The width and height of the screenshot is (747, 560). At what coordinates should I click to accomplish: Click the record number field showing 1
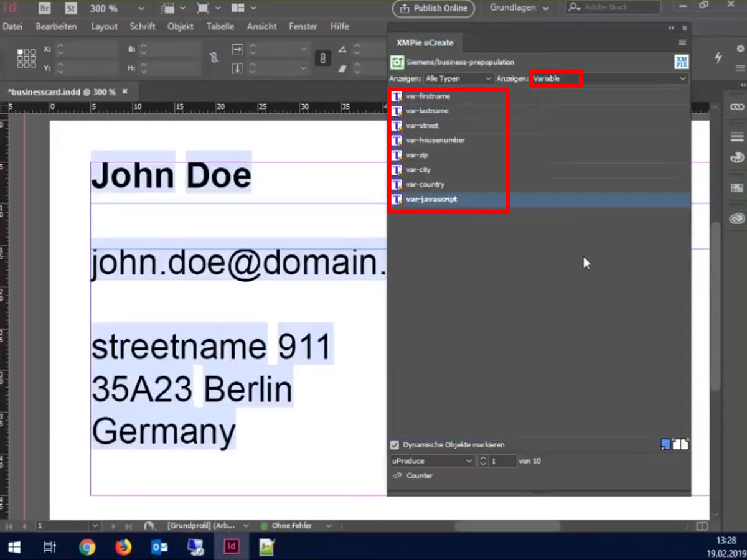point(503,461)
